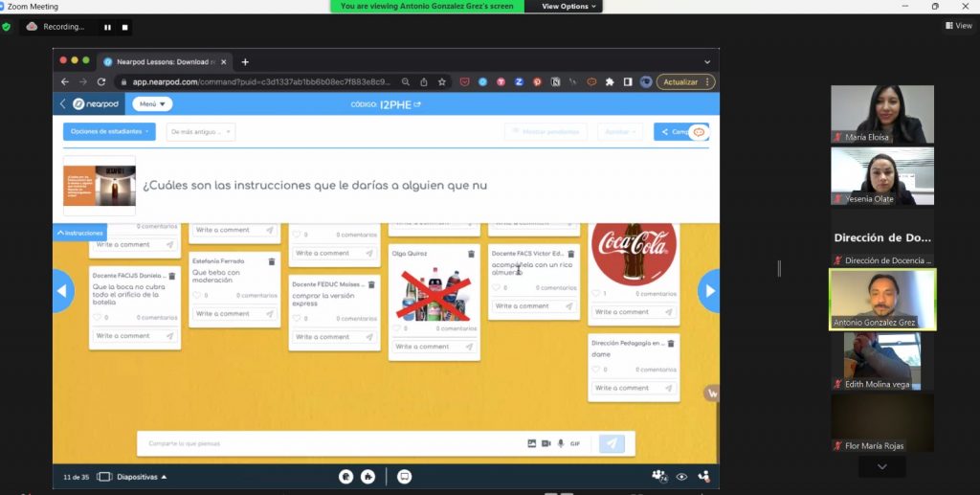Open the View Options dropdown

[569, 6]
